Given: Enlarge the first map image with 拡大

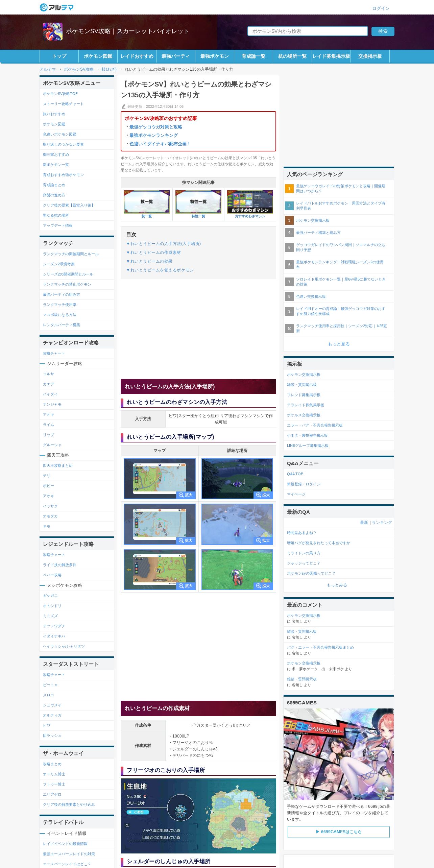Looking at the screenshot, I should coord(160,479).
